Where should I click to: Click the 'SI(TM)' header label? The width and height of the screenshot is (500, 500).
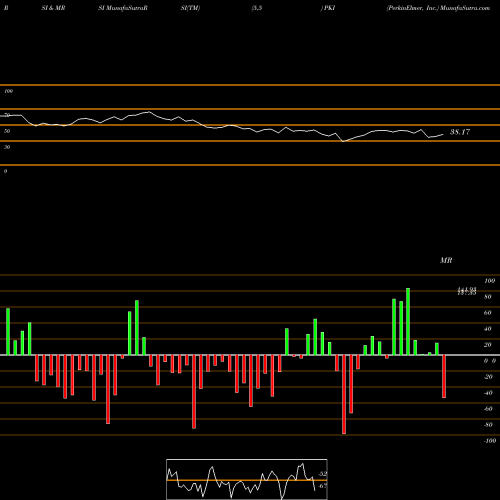[190, 8]
